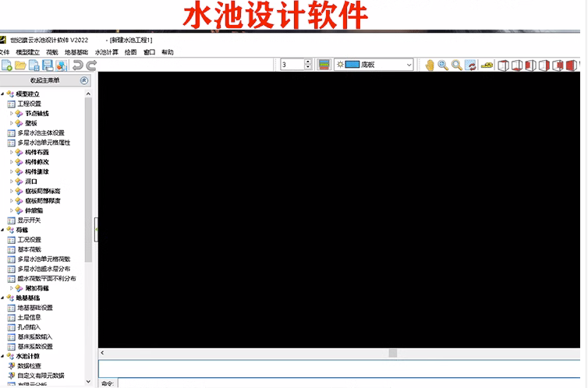Collapse the 荷载 tree section
The image size is (588, 388).
pos(3,230)
